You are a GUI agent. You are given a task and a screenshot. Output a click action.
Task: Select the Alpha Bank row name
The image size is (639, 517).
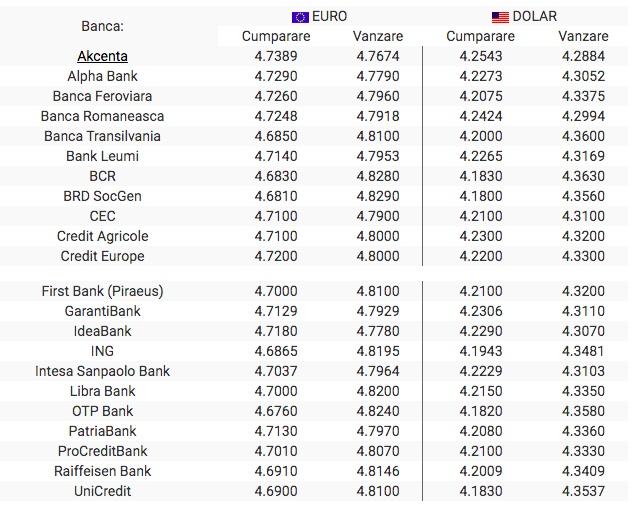[102, 76]
